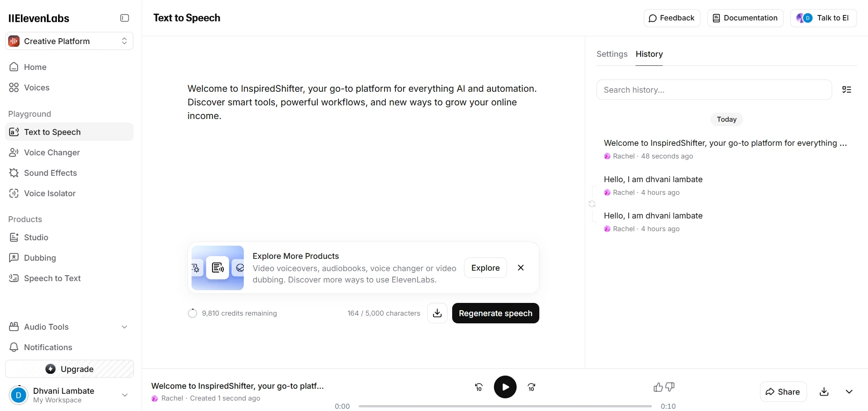The height and width of the screenshot is (411, 868).
Task: Focus the Search history field
Action: [x=714, y=90]
